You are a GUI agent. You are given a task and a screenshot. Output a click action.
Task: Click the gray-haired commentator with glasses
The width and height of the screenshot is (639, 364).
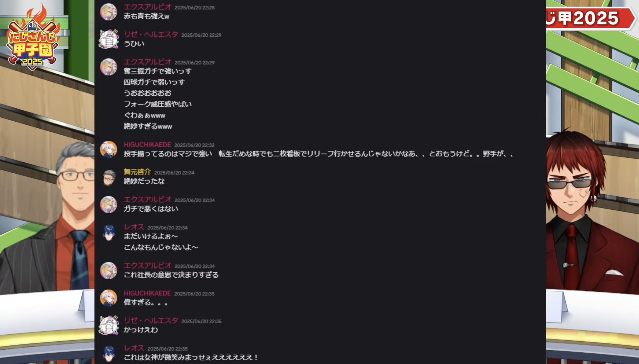coord(50,218)
